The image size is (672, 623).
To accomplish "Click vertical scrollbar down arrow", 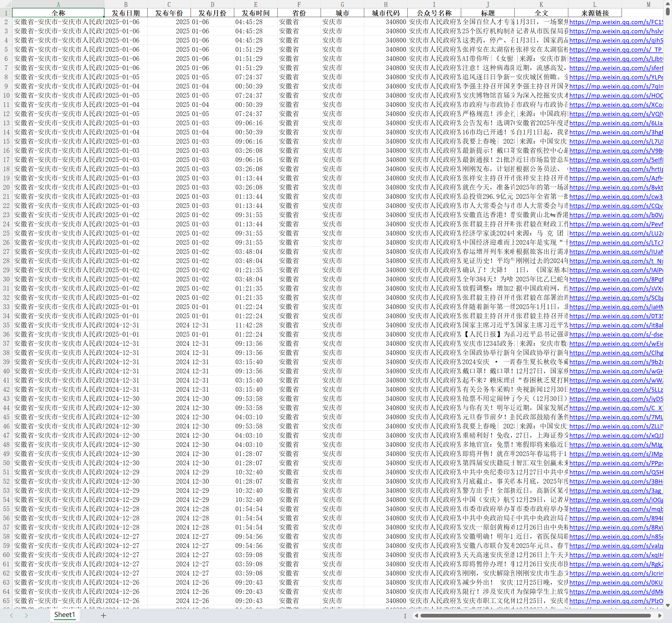I will click(668, 605).
